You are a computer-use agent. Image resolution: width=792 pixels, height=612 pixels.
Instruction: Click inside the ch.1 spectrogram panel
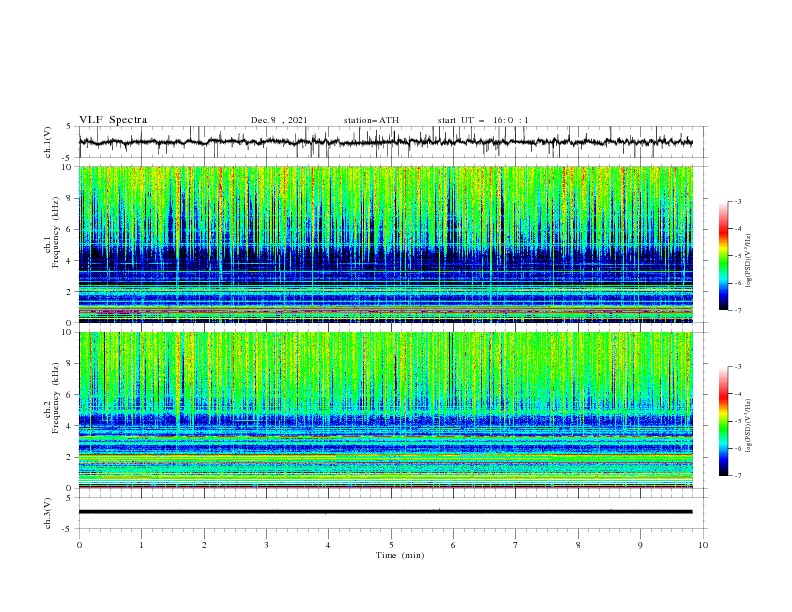tap(385, 244)
